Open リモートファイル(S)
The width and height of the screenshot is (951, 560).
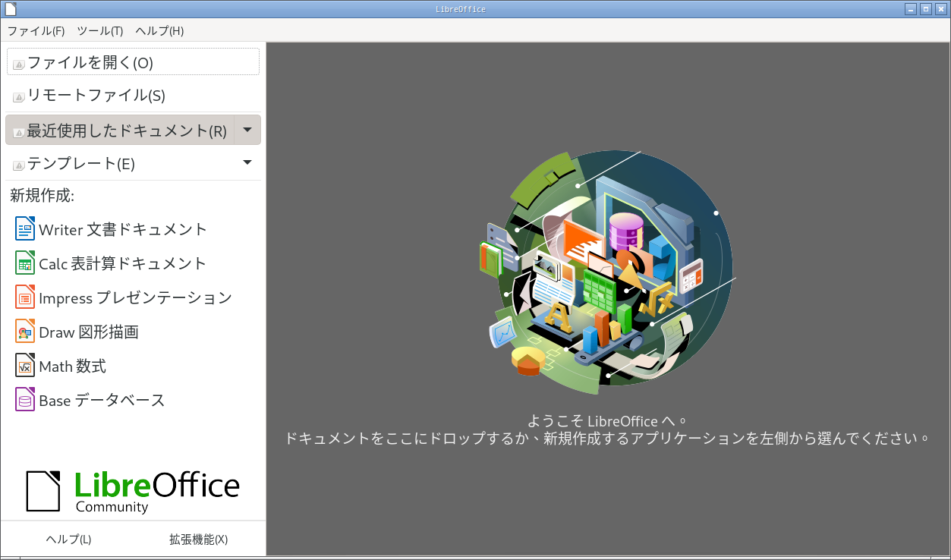[x=133, y=95]
